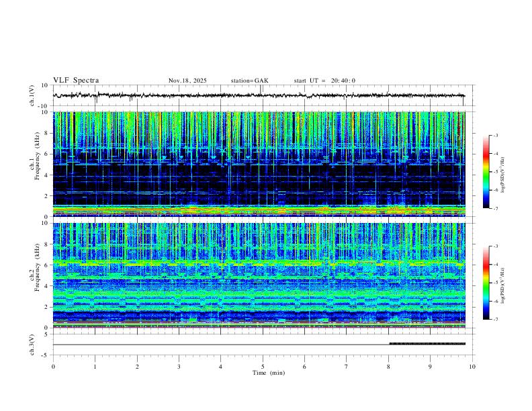Click the '-7' label on lower colorbar
The width and height of the screenshot is (532, 411).
[x=495, y=319]
